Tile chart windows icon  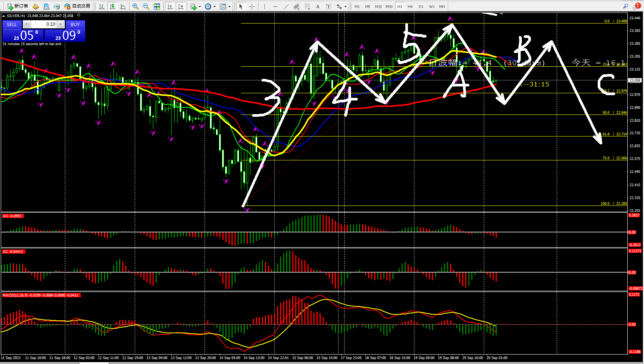[x=157, y=6]
